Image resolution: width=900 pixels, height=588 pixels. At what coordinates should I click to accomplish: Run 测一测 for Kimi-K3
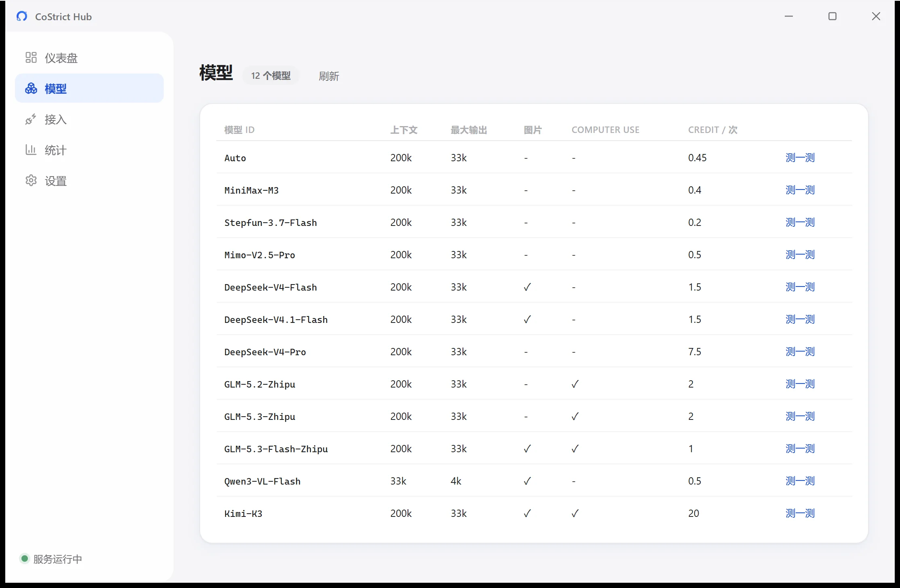[x=800, y=513]
